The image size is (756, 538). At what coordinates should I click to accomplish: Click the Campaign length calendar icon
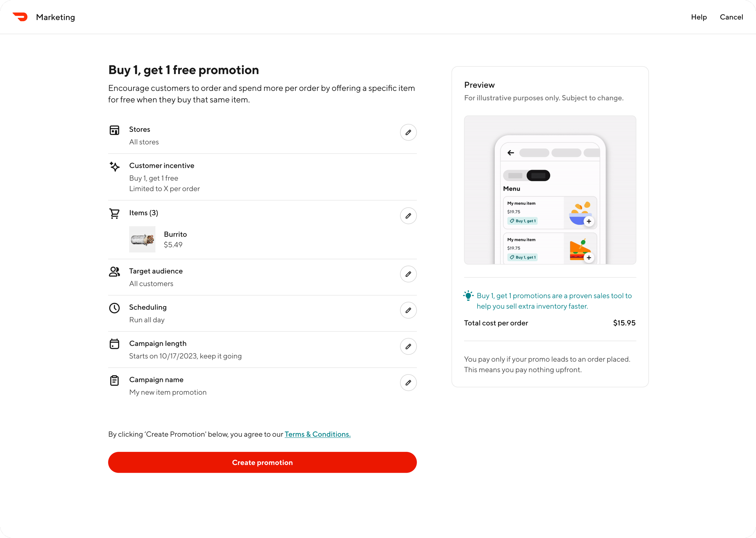coord(114,344)
